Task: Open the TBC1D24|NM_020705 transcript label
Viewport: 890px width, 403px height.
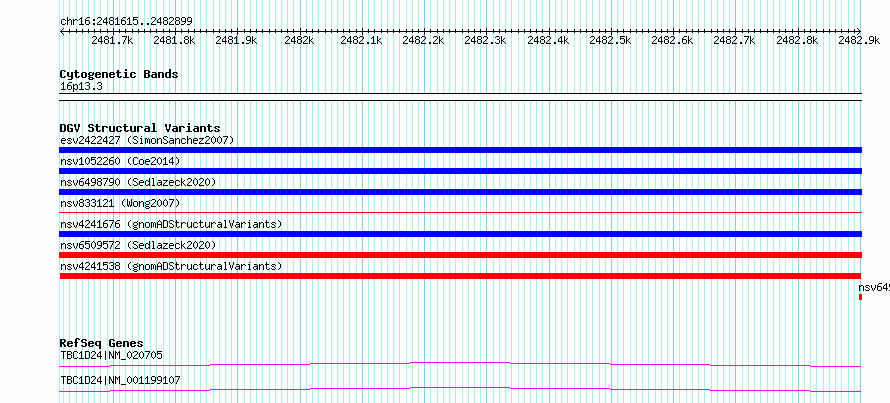Action: [111, 356]
